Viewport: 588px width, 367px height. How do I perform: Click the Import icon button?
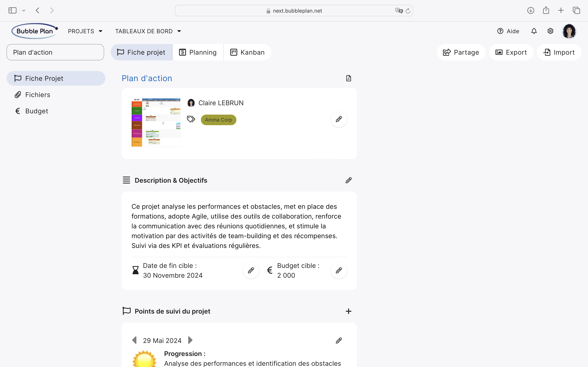pyautogui.click(x=547, y=52)
